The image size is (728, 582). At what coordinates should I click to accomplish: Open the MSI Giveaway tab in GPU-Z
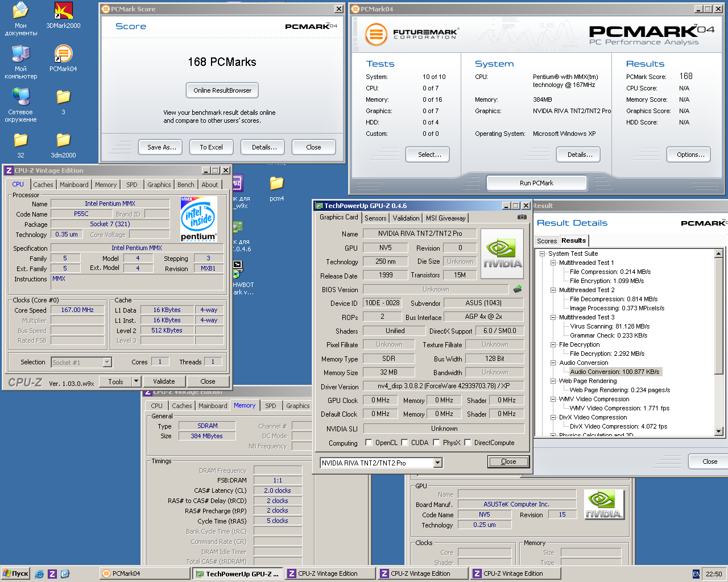[446, 218]
